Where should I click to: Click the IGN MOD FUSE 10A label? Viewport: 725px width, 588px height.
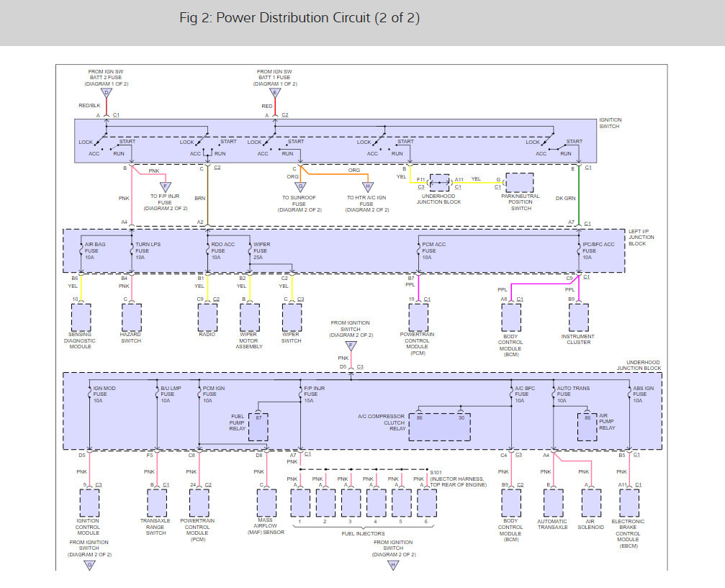pos(104,394)
